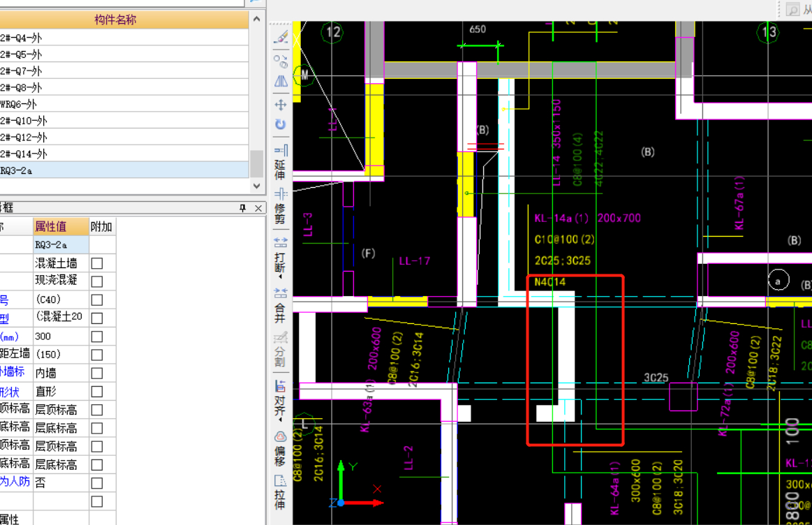
Task: Click scroll-down arrow of component list
Action: tap(257, 185)
